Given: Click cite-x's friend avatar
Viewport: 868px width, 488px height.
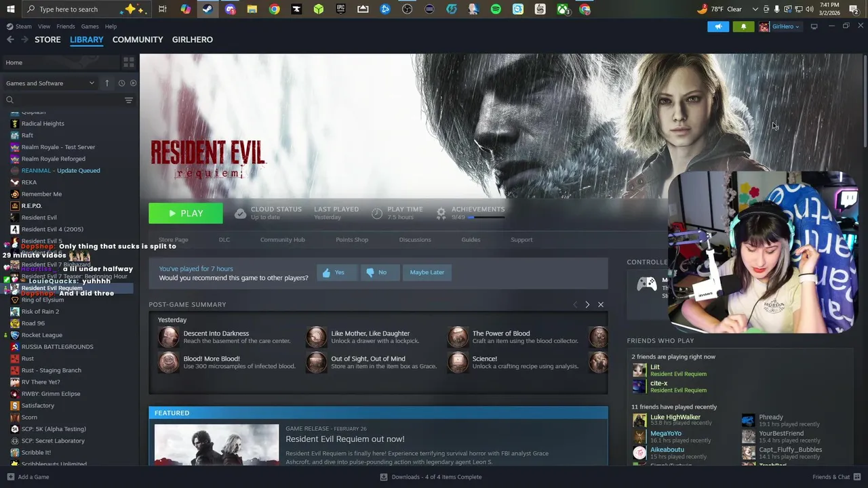Looking at the screenshot, I should pos(639,386).
